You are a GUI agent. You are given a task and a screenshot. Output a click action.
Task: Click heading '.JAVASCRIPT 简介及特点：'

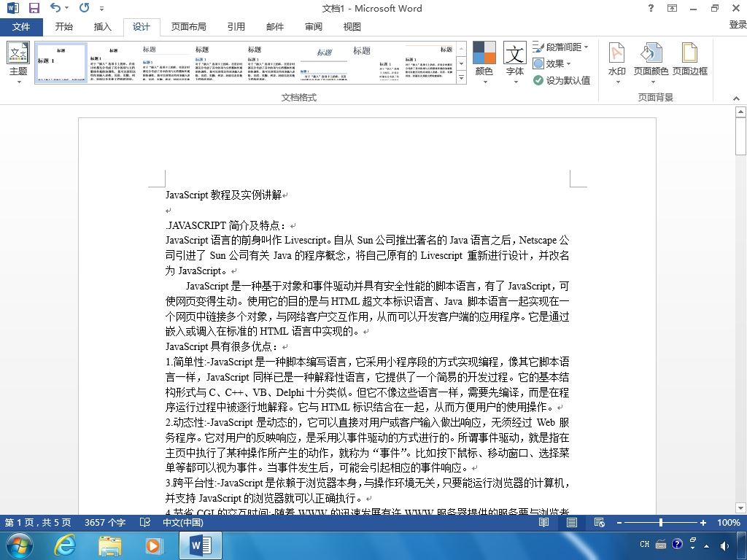click(226, 225)
